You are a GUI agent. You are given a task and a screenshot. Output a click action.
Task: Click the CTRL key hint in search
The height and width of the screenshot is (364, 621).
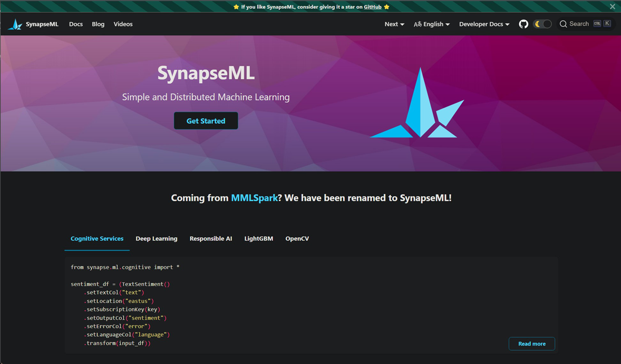click(597, 24)
